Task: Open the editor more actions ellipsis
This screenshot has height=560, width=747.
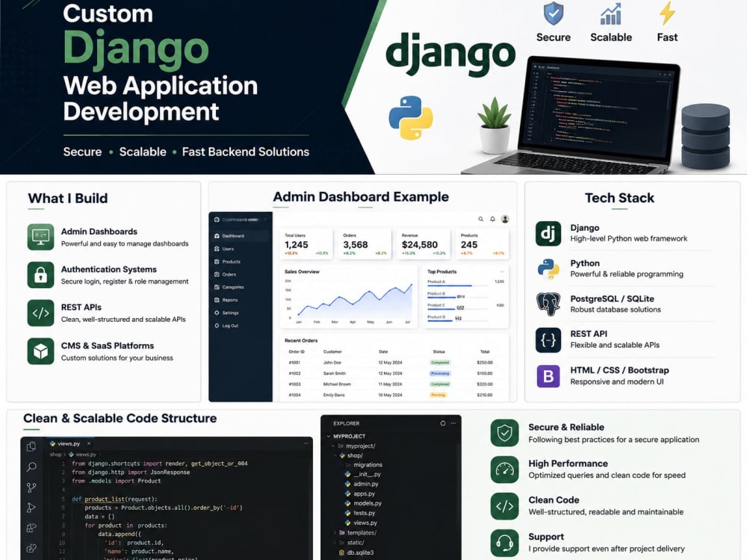Action: point(306,444)
